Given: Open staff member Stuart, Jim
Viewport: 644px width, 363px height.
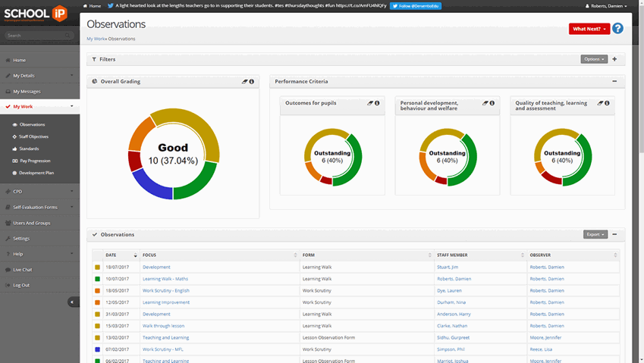Looking at the screenshot, I should point(448,267).
